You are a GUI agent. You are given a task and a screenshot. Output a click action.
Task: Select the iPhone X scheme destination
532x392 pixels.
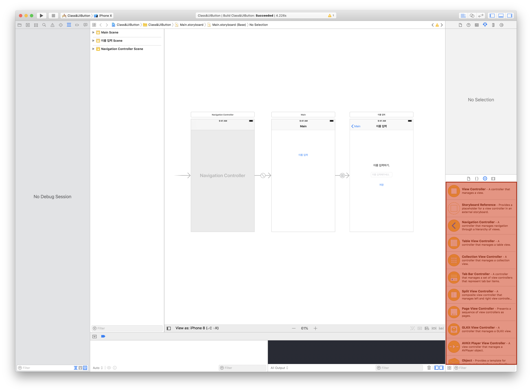(104, 16)
